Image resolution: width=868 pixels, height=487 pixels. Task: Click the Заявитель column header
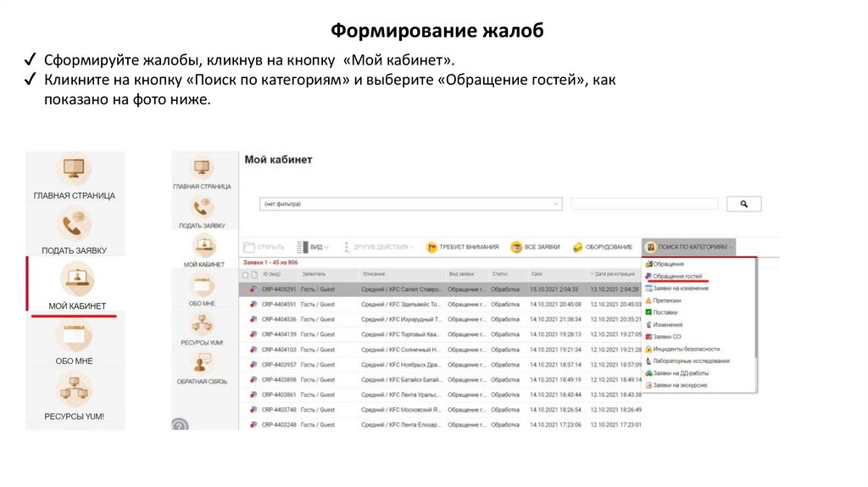(314, 274)
